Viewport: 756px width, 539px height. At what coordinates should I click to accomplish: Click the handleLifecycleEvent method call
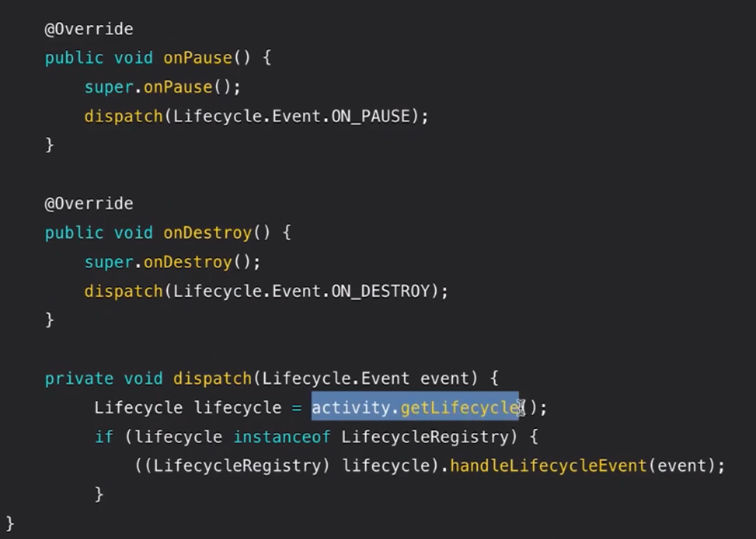pyautogui.click(x=548, y=467)
